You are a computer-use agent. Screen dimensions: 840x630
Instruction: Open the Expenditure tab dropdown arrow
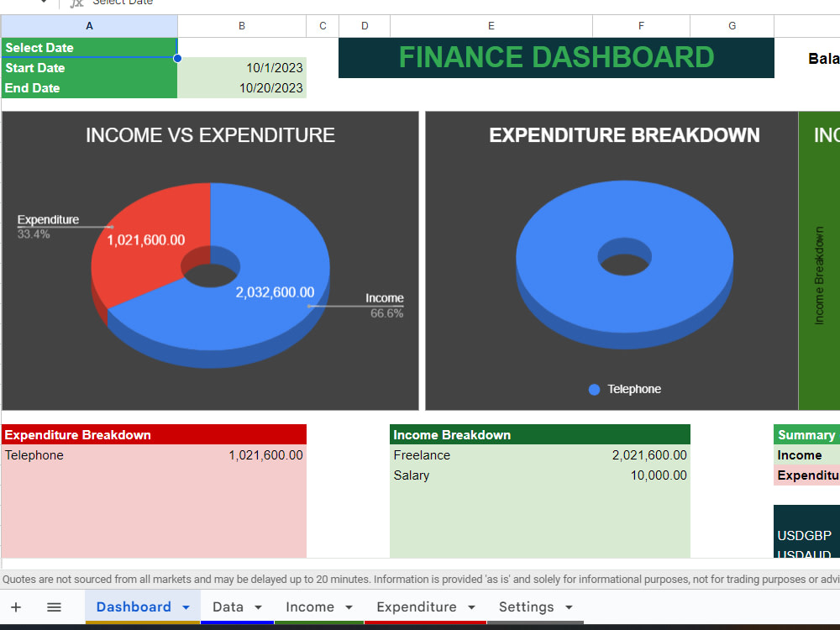471,607
